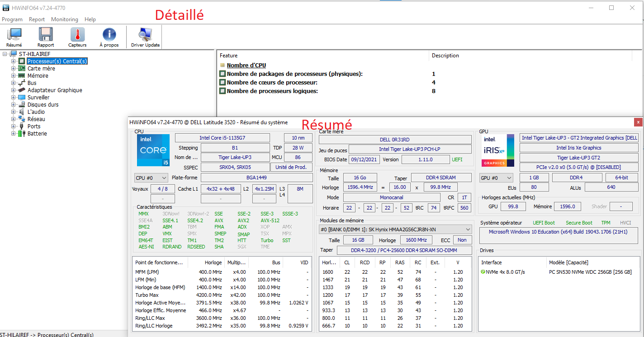This screenshot has height=337, width=644.
Task: Expand the Carte mère tree node
Action: (14, 69)
